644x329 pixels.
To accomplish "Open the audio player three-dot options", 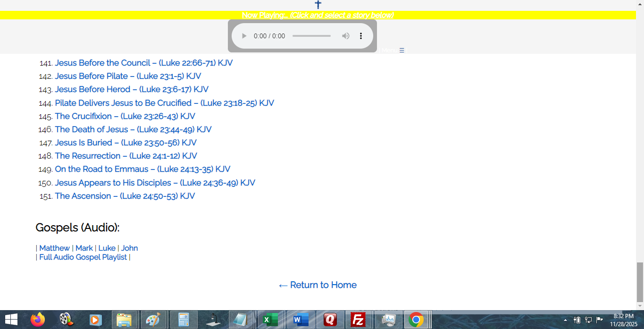I will point(361,36).
